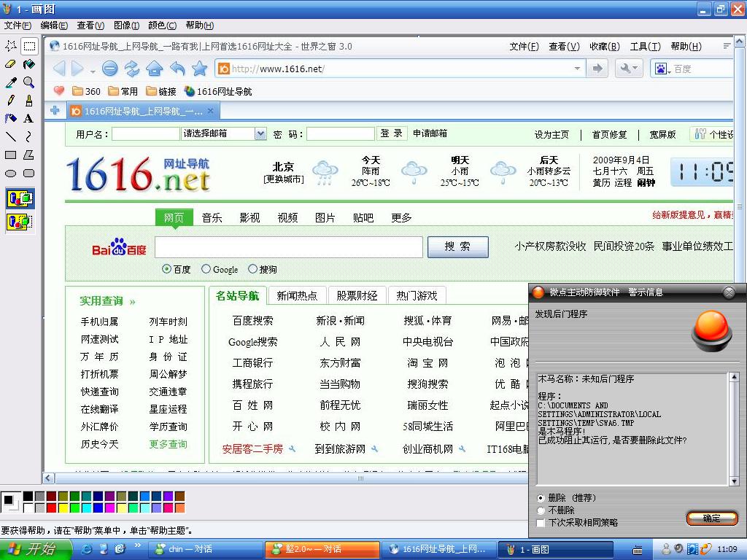Click the 用户名 input field
The image size is (747, 560).
coord(145,134)
